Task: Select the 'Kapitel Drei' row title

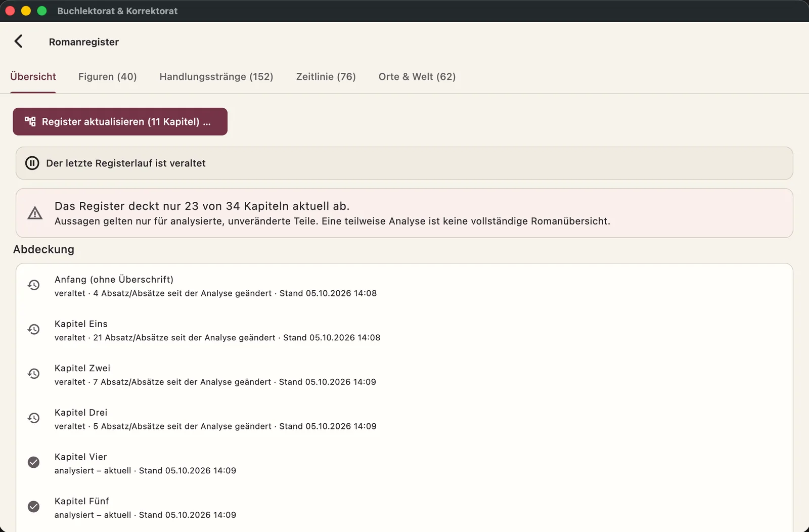Action: tap(81, 413)
